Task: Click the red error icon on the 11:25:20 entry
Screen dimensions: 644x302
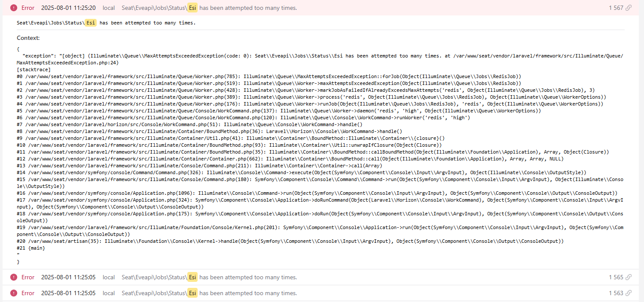Action: [x=14, y=8]
